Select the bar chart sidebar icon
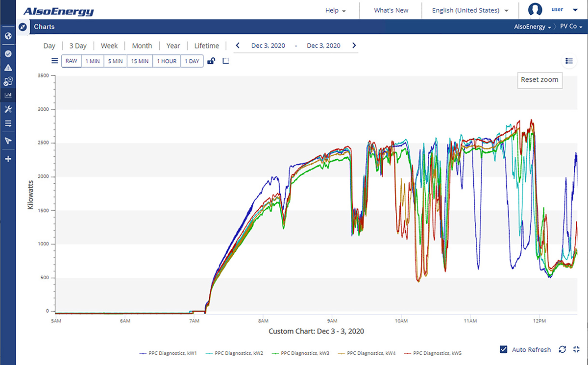This screenshot has width=588, height=365. 8,95
